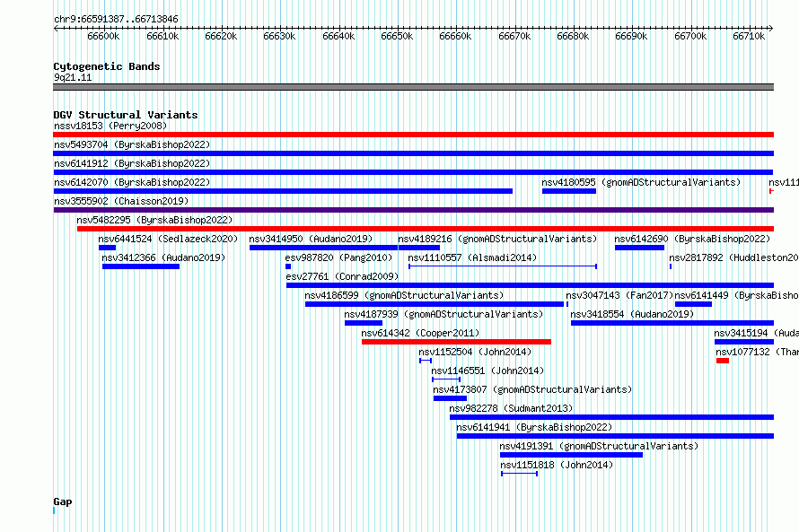This screenshot has height=532, width=799.
Task: Click the gray 9q21.11 cytogenetic band bar
Action: 413,87
